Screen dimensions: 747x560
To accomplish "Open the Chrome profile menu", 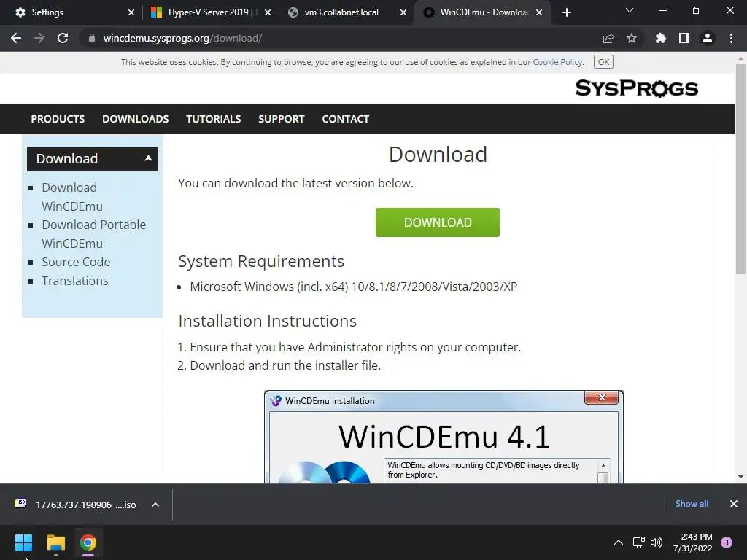I will point(708,38).
